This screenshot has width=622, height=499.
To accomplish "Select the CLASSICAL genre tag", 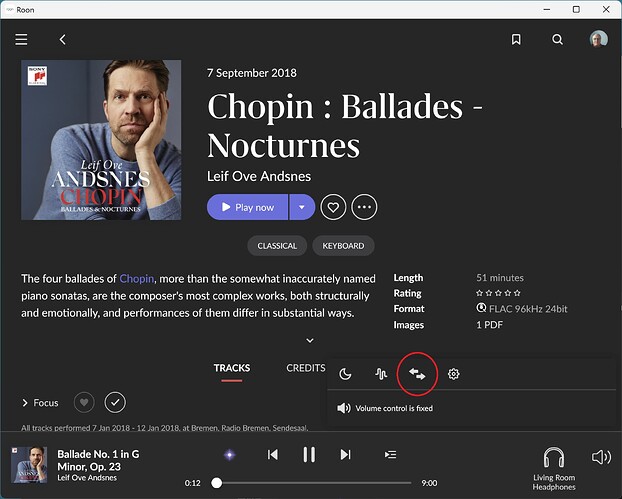I will pos(277,246).
